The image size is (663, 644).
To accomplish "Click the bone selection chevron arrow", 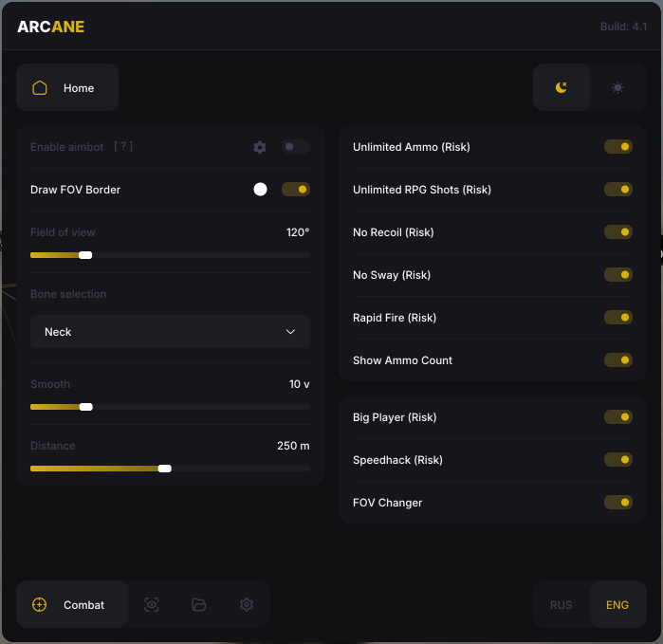I will tap(291, 332).
